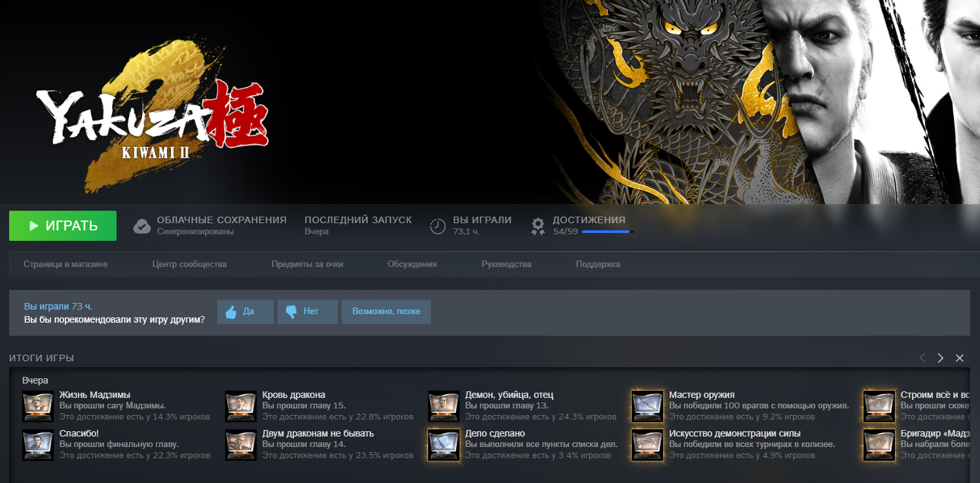This screenshot has width=980, height=483.
Task: Click the Дело сделано achievement icon
Action: 444,444
